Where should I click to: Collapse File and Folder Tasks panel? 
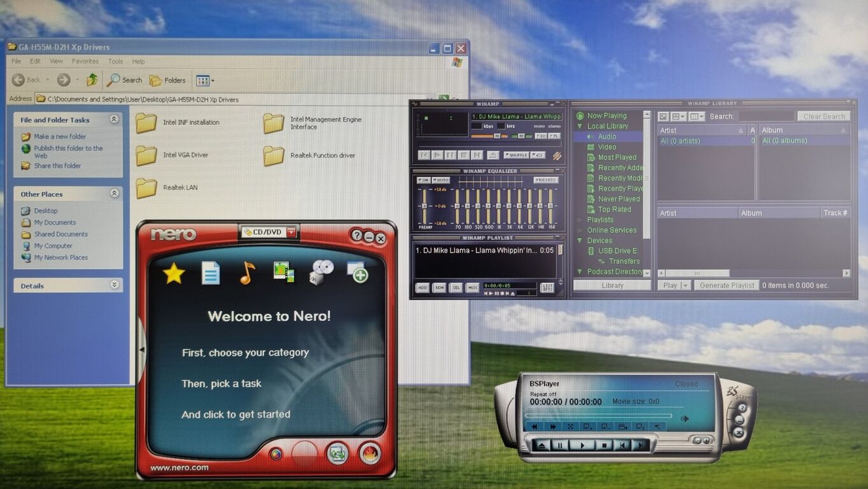click(x=114, y=119)
